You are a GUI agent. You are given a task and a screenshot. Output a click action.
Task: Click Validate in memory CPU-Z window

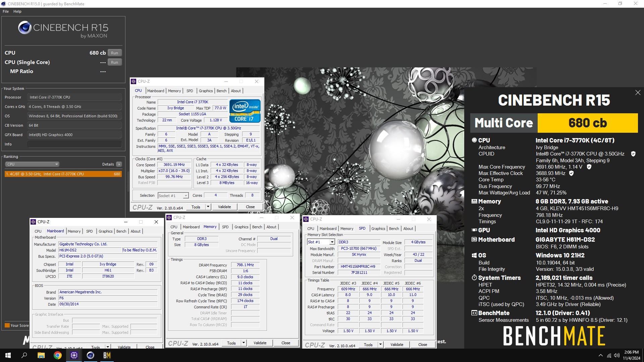260,343
